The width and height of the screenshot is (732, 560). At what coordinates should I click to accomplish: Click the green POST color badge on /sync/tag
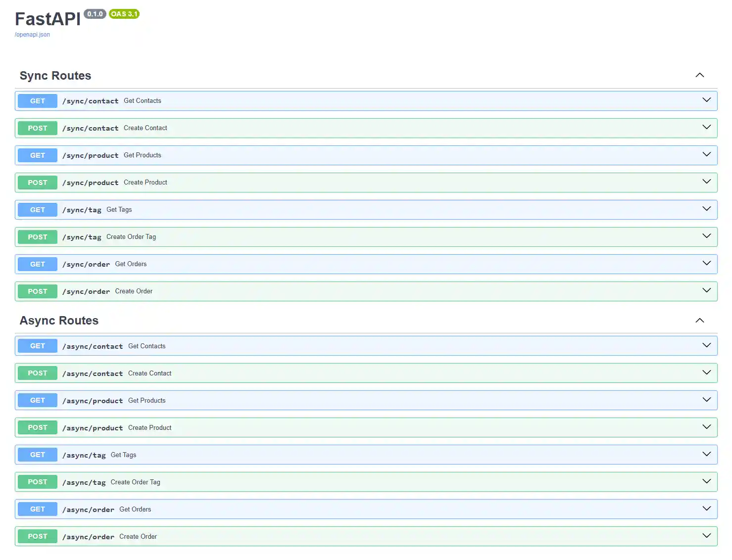pyautogui.click(x=37, y=237)
